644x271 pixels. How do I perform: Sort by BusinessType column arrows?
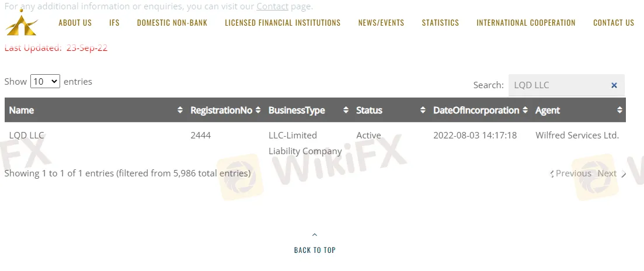point(345,110)
